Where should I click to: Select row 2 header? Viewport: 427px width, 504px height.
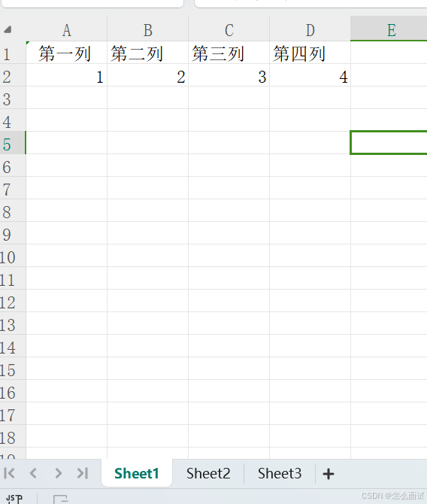click(x=13, y=75)
